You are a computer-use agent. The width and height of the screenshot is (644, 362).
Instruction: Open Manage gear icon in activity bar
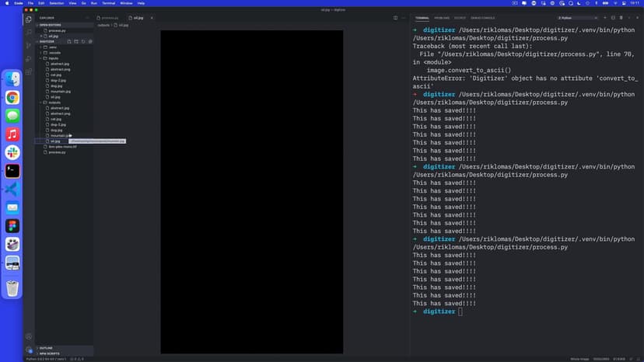coord(29,349)
